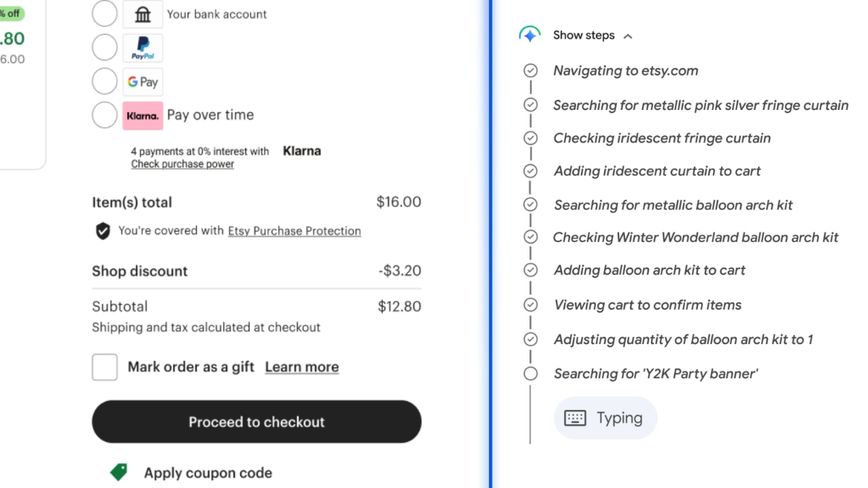The height and width of the screenshot is (488, 868).
Task: Select the PayPal radio button
Action: point(104,48)
